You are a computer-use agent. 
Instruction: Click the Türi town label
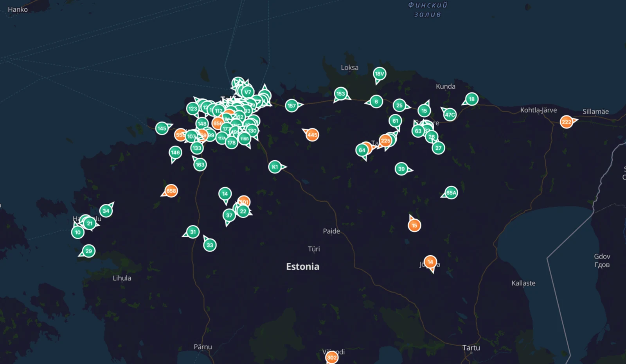[x=314, y=249]
